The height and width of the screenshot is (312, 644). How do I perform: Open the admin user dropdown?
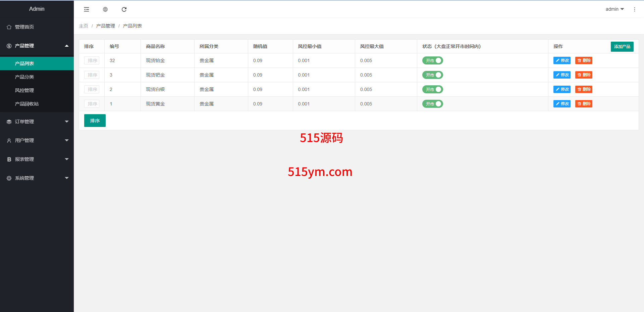click(614, 9)
